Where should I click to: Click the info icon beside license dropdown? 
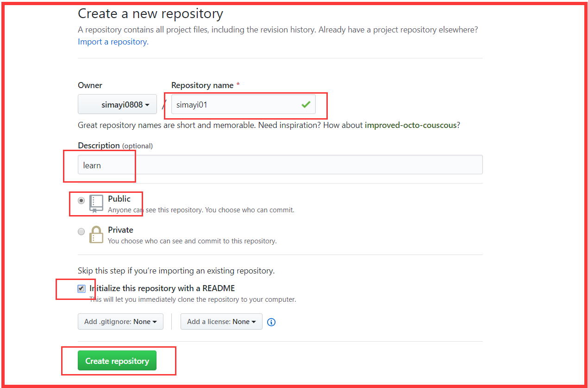click(271, 322)
